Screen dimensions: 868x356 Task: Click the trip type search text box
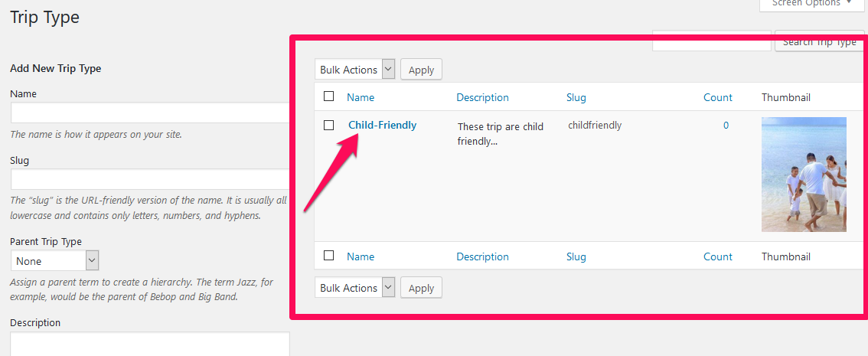tap(712, 41)
